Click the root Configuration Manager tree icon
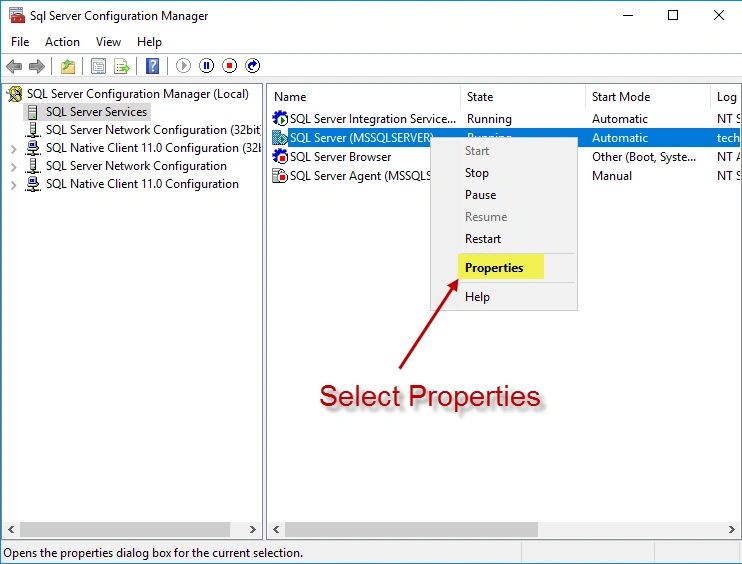 coord(15,94)
